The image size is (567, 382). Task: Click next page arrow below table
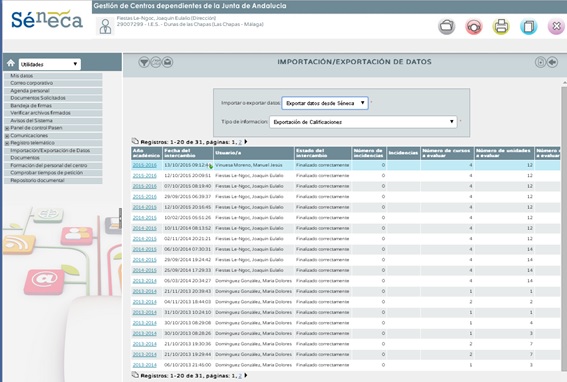(246, 375)
